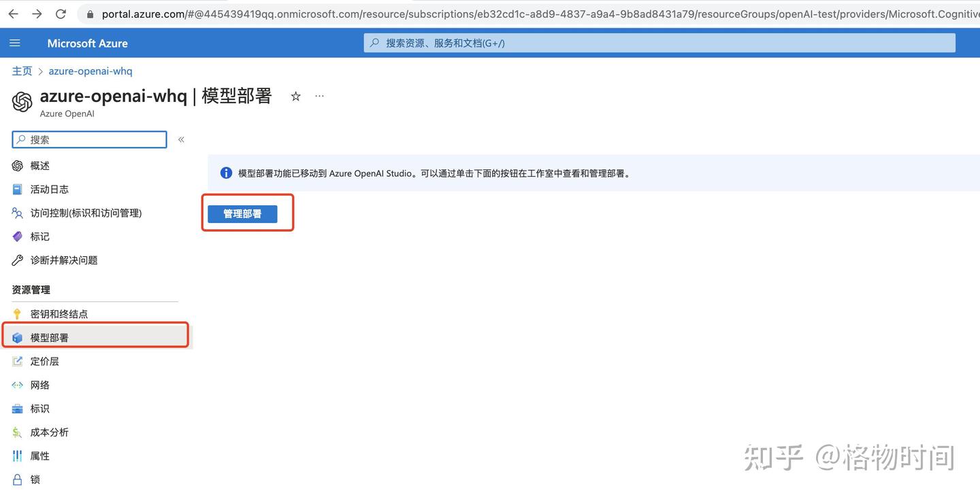Toggle the favorite star next to 模型部署 title
The height and width of the screenshot is (497, 980).
295,96
